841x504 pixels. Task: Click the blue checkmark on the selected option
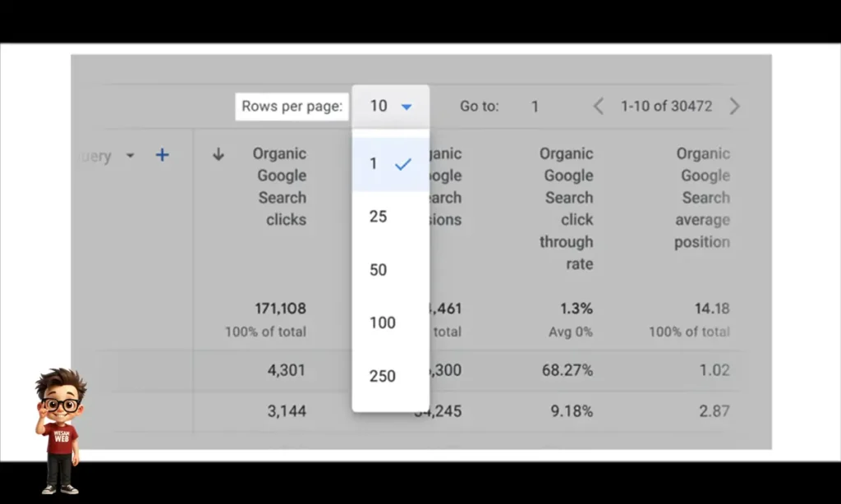click(x=402, y=164)
